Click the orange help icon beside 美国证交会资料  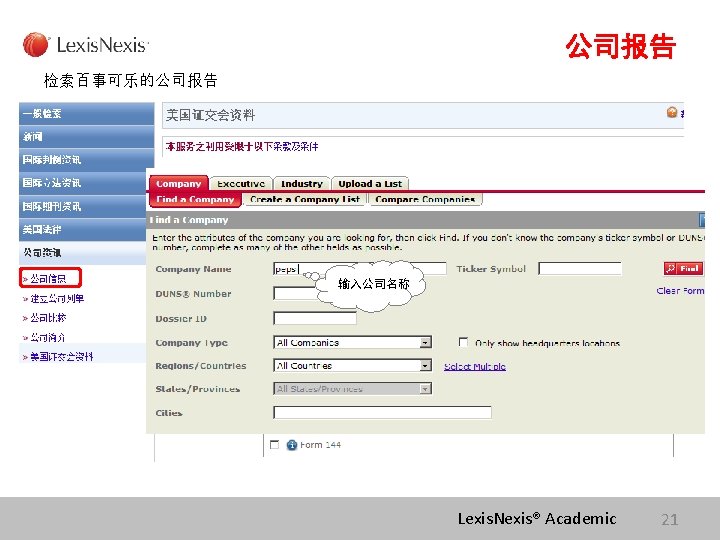point(672,112)
